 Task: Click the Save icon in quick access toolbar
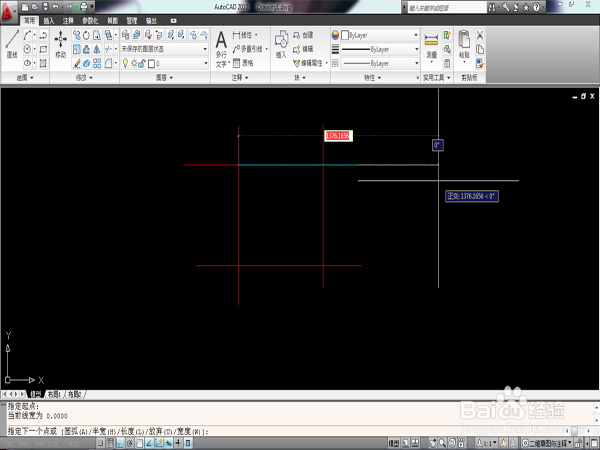(x=45, y=7)
